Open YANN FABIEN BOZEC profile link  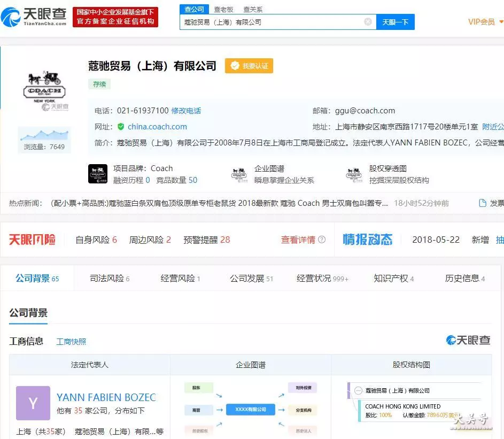[106, 397]
